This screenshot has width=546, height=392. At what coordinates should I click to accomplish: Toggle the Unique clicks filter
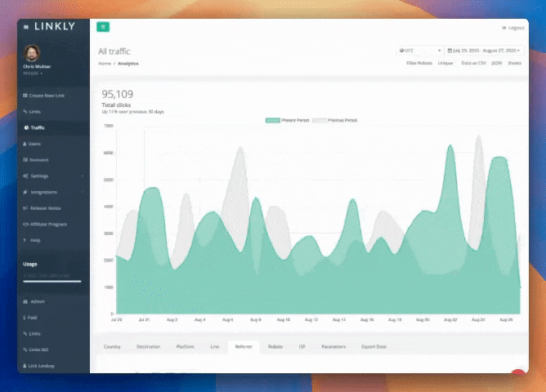(445, 63)
